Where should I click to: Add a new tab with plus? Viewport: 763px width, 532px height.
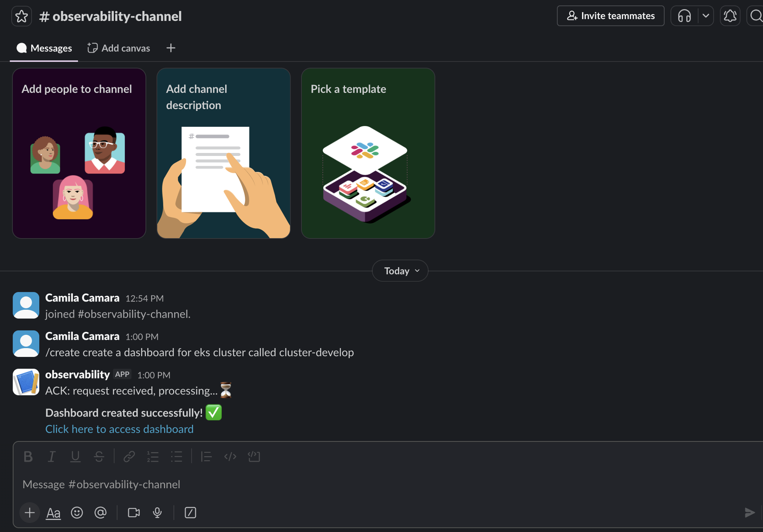[171, 48]
